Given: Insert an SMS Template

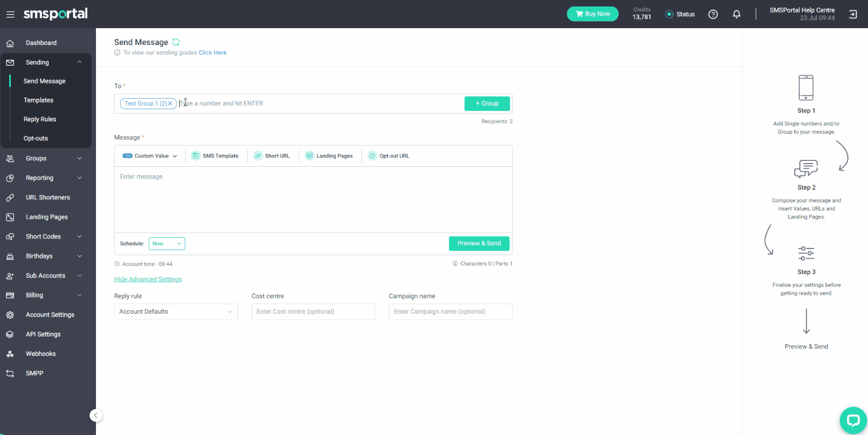Looking at the screenshot, I should click(215, 156).
